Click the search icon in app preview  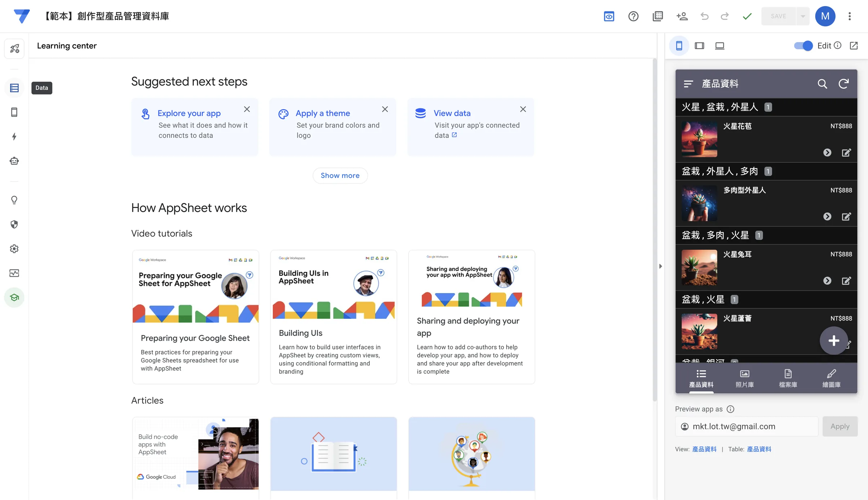[822, 84]
